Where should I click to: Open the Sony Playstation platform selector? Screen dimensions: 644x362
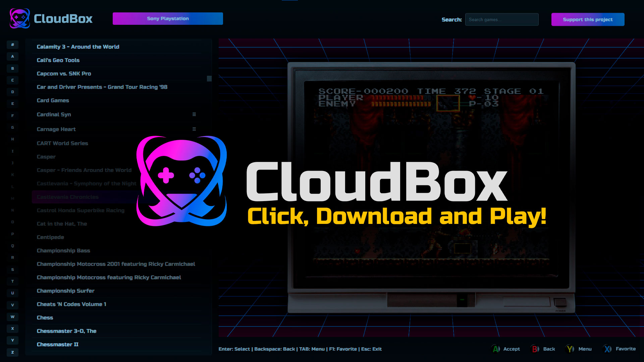click(168, 18)
